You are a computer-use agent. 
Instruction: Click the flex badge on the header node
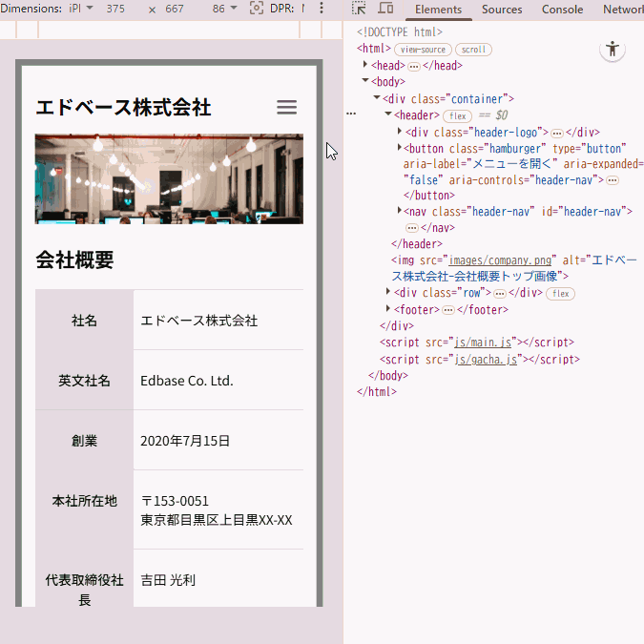(457, 116)
